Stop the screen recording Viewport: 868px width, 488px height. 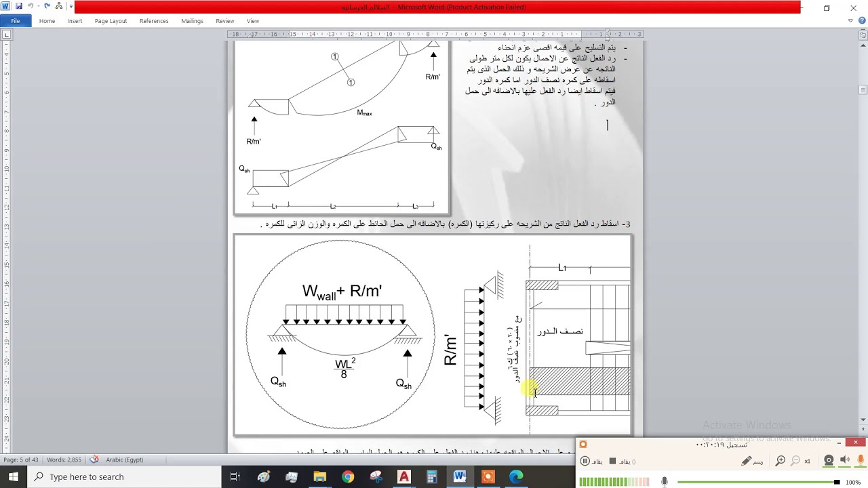click(x=612, y=461)
